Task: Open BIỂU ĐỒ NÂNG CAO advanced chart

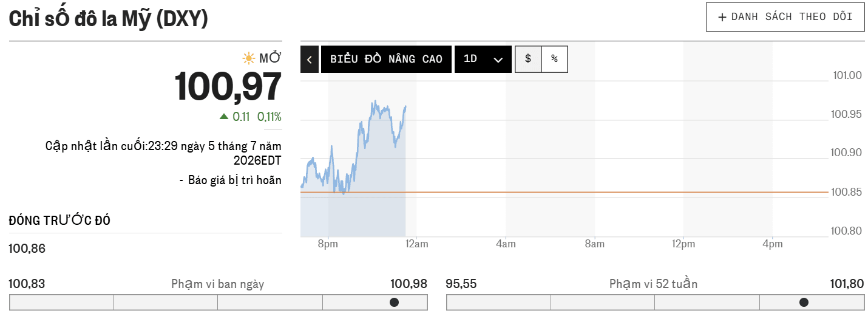Action: (x=386, y=60)
